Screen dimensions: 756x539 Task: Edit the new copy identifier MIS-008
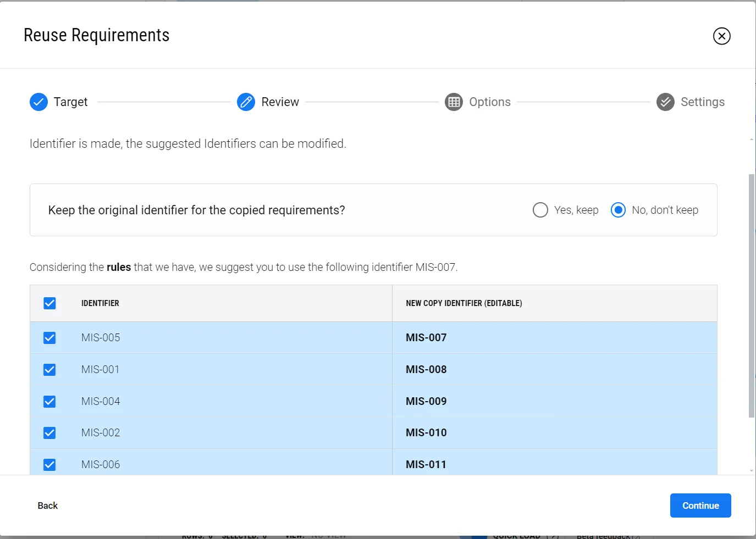click(426, 370)
